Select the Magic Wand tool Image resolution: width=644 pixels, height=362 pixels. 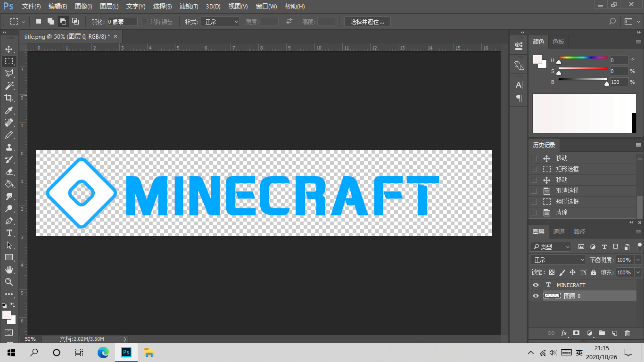coord(9,86)
